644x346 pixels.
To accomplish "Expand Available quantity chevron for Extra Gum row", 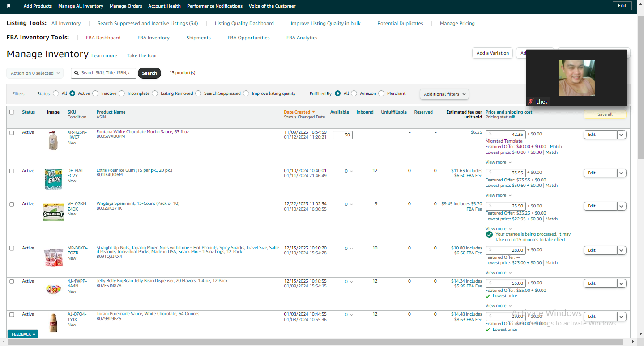I will point(351,171).
